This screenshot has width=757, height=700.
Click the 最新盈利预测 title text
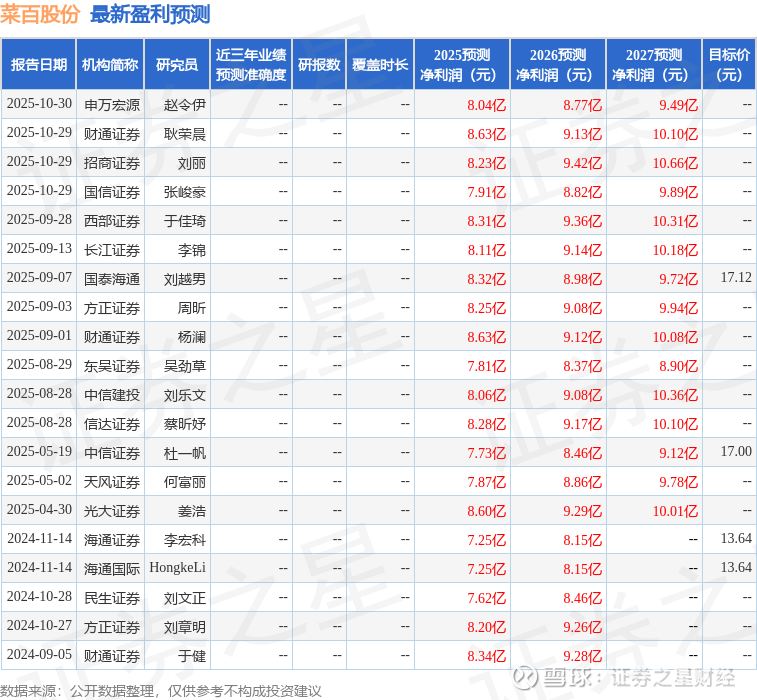coord(150,14)
